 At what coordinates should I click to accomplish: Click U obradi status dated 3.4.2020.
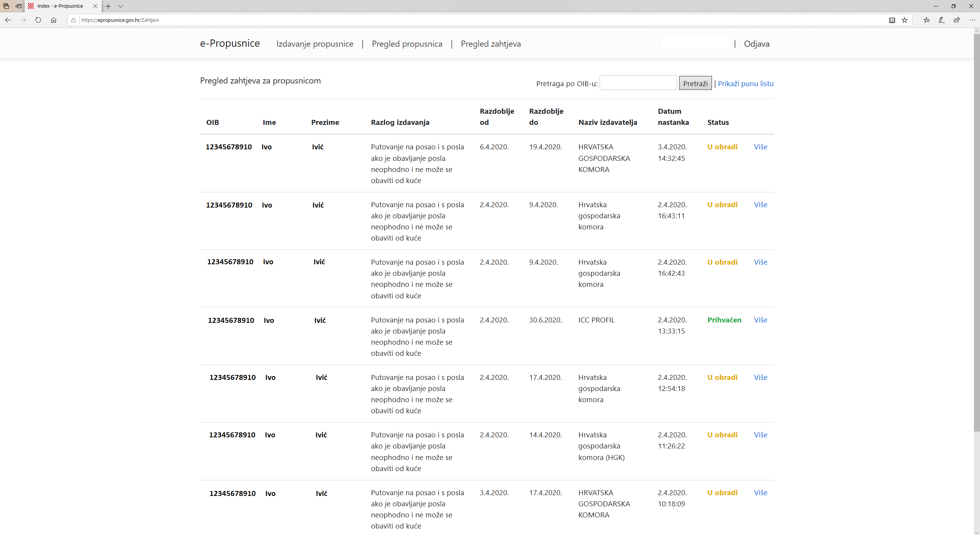(x=722, y=147)
